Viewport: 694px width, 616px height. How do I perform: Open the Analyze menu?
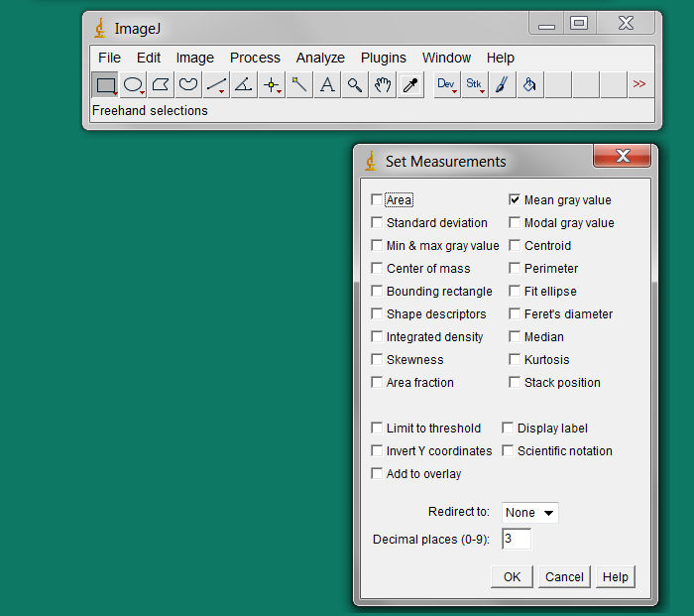click(320, 58)
